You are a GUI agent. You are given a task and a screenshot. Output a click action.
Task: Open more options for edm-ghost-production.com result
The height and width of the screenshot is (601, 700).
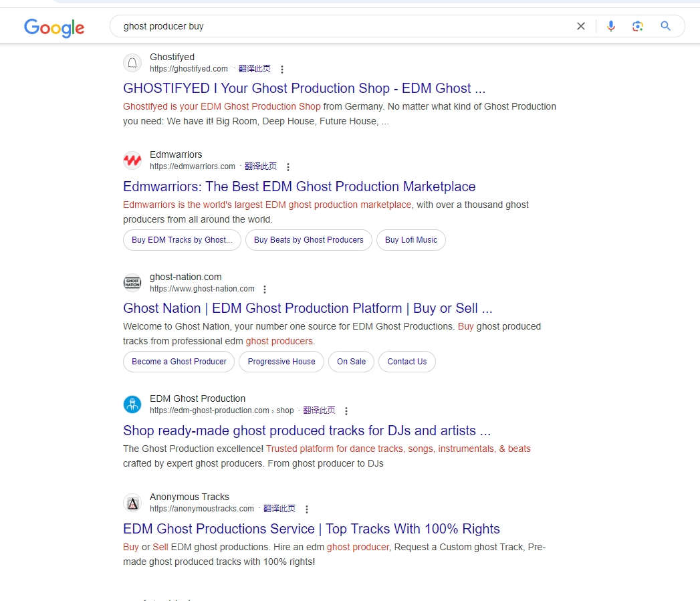pyautogui.click(x=346, y=410)
